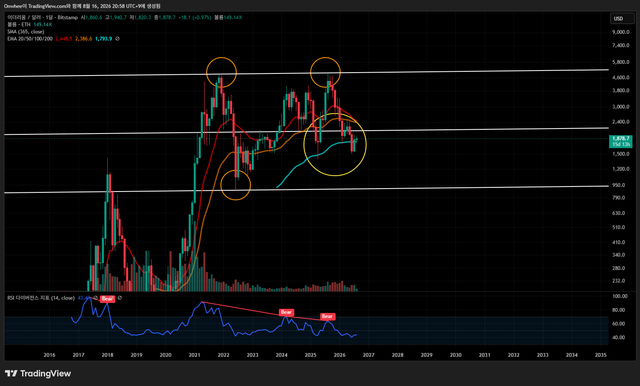The image size is (640, 386).
Task: Click the 1,500.0 price axis label
Action: [620, 154]
